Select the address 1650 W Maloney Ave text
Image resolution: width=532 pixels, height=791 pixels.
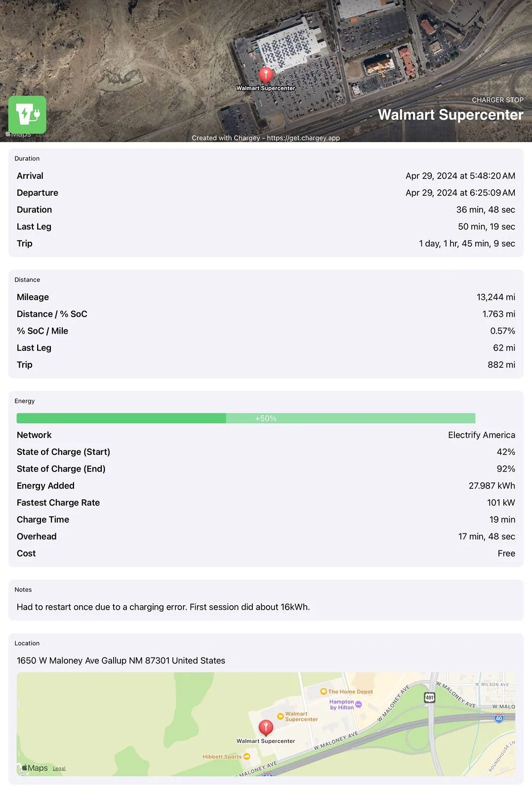(x=121, y=660)
